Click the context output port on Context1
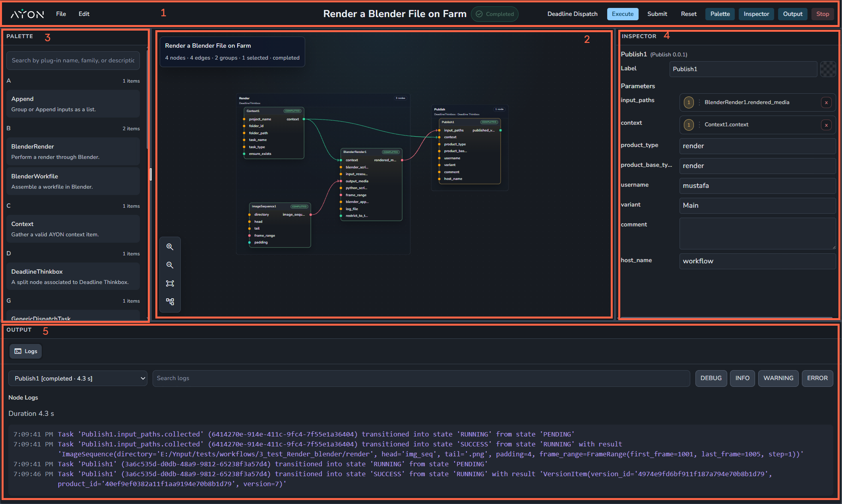Viewport: 842px width, 504px height. [304, 119]
